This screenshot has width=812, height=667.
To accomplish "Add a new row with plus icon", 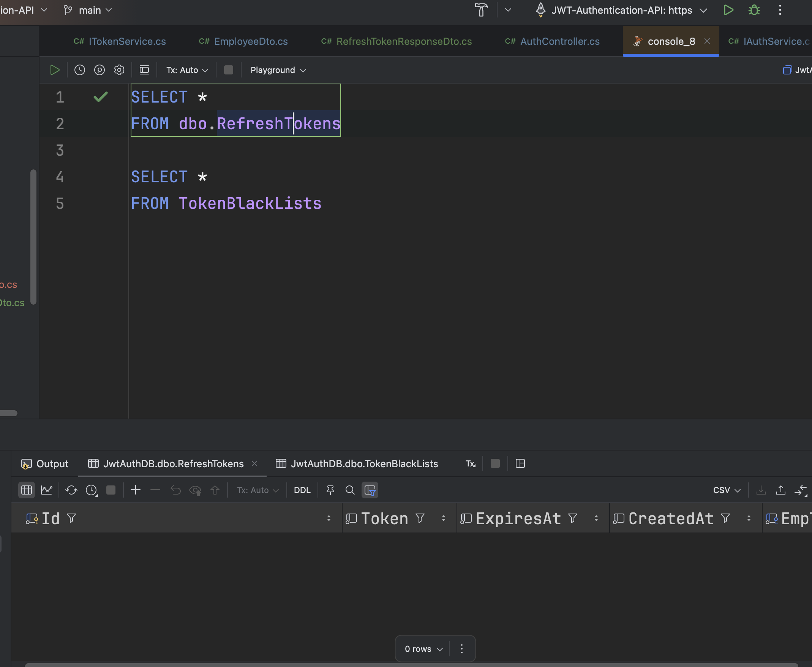I will pos(136,490).
